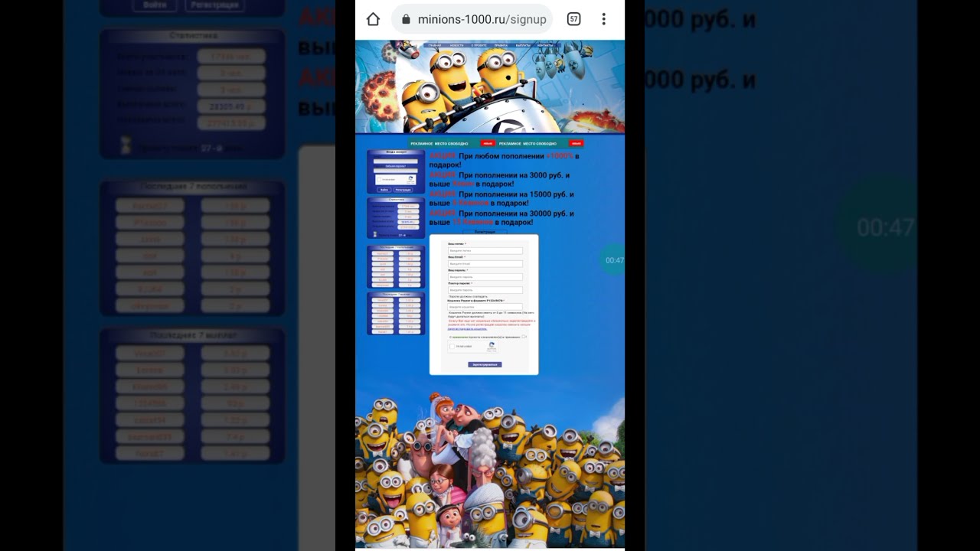
Task: Tick the rules agreement checkbox
Action: click(x=524, y=337)
